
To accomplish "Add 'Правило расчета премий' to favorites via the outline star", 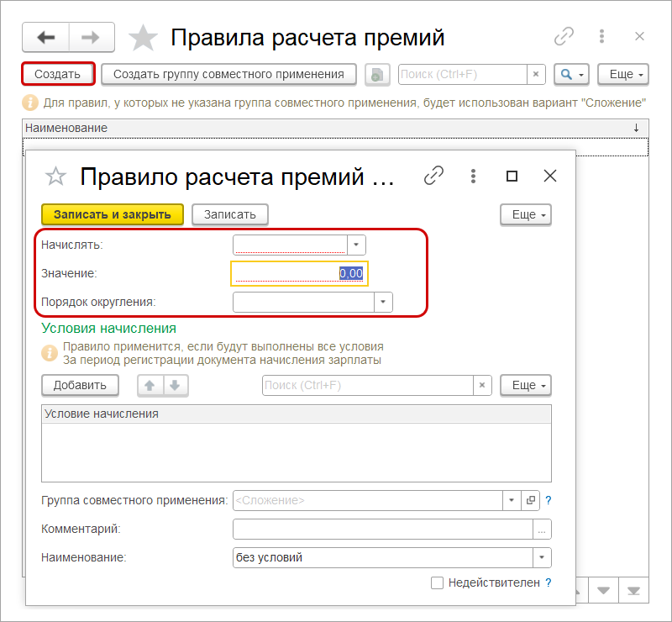I will click(55, 177).
